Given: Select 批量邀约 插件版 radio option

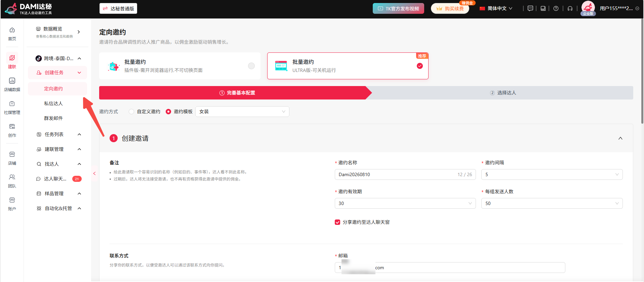Looking at the screenshot, I should [251, 66].
